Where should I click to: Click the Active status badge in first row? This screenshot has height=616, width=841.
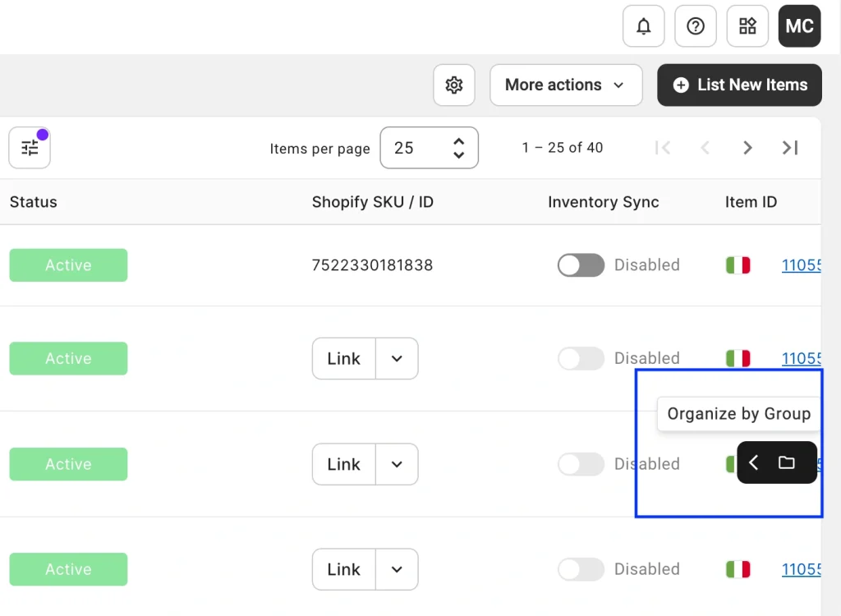68,265
